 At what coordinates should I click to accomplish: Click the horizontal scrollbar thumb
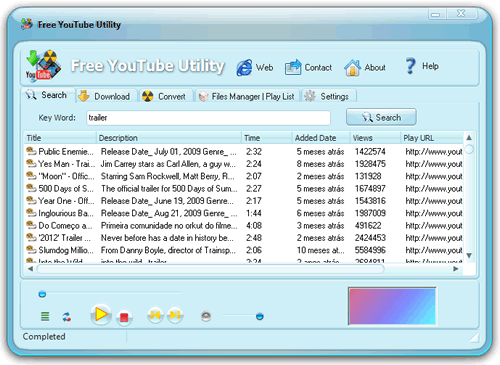click(x=211, y=269)
